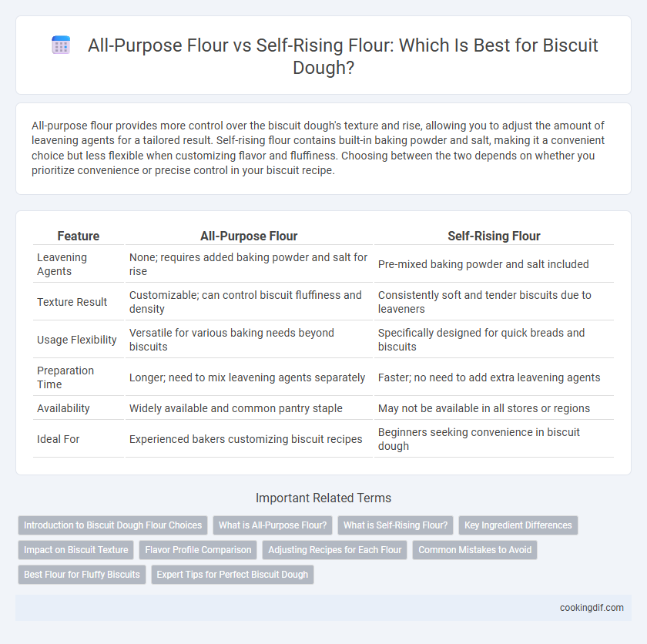This screenshot has width=647, height=644.
Task: Click the 'All-Purpose Flour' column header
Action: pyautogui.click(x=249, y=236)
